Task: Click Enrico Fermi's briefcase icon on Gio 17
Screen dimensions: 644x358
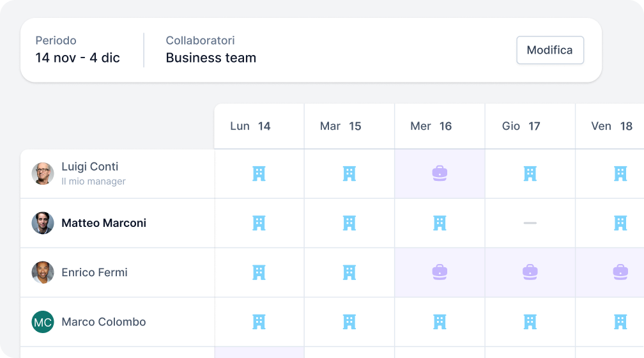Action: [530, 272]
